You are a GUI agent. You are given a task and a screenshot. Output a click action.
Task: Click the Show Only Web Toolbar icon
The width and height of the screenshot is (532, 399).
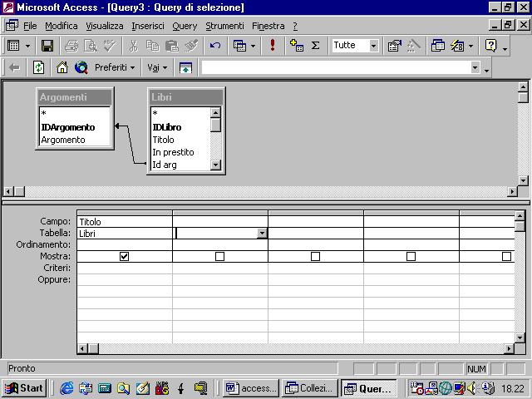[185, 68]
